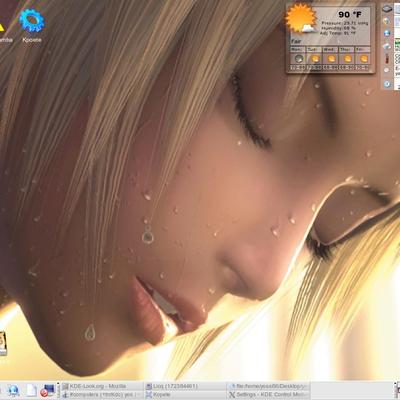Viewport: 400px width, 400px height.
Task: Open the white document icon in taskbar
Action: (31, 390)
